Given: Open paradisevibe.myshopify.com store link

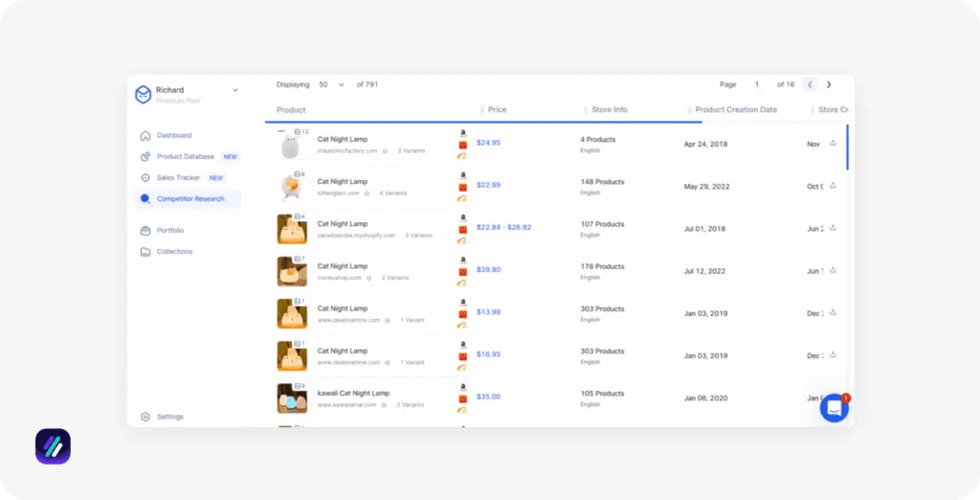Looking at the screenshot, I should coord(356,236).
